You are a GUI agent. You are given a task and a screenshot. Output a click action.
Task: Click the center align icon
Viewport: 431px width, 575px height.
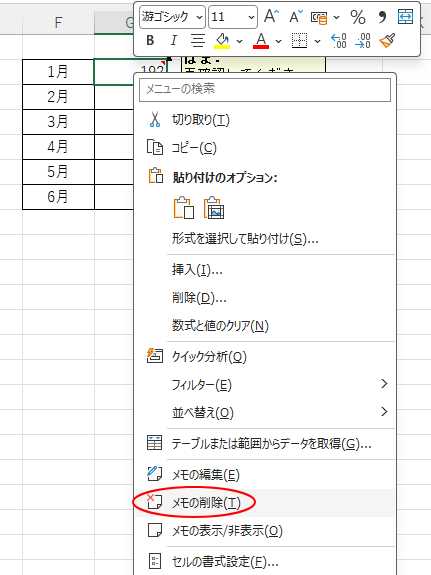click(x=198, y=40)
